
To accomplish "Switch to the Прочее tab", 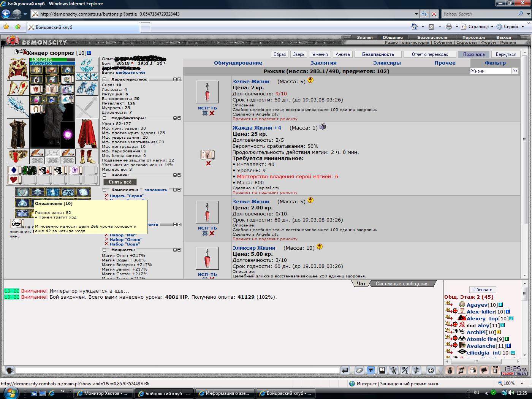I will click(445, 63).
